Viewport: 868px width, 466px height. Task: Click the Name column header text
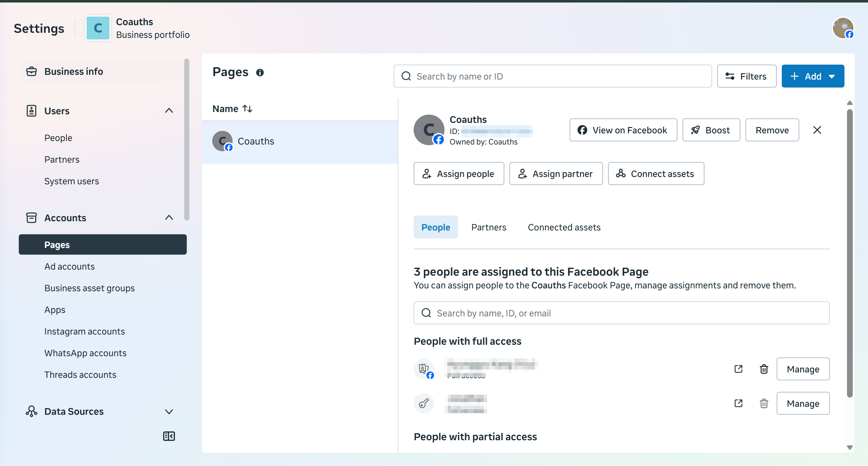(225, 109)
